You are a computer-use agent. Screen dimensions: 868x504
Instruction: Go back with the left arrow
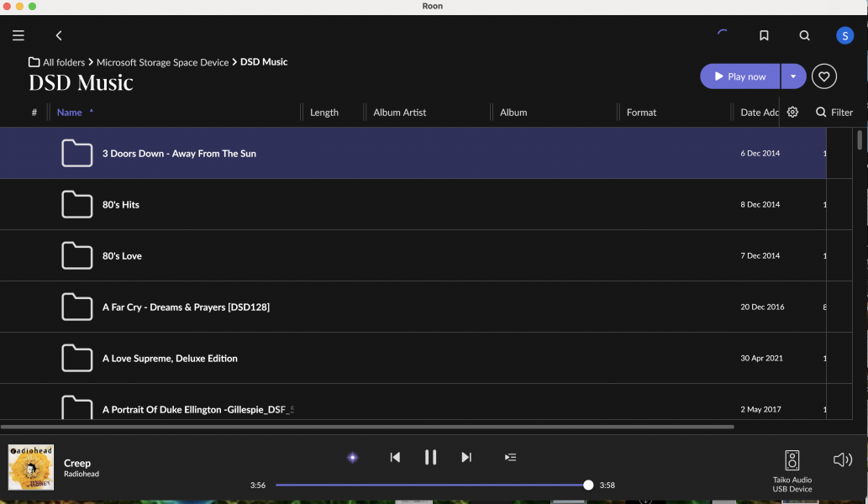(x=59, y=35)
